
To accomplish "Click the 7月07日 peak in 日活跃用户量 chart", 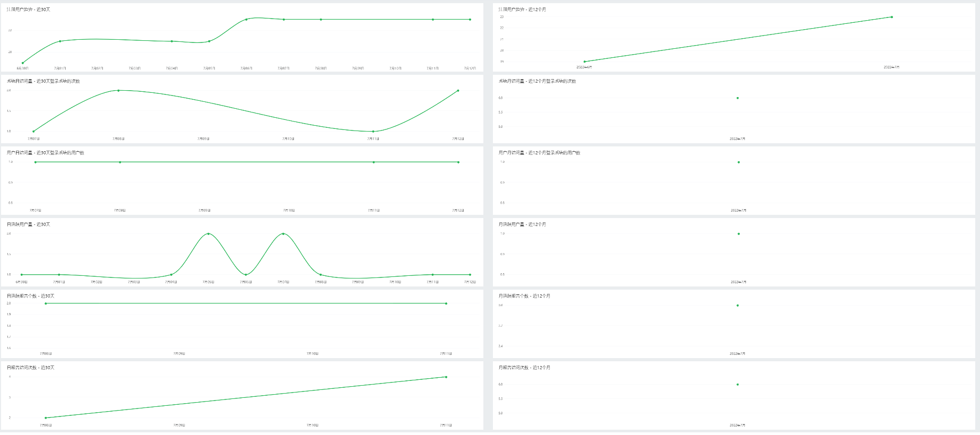I will pyautogui.click(x=283, y=234).
